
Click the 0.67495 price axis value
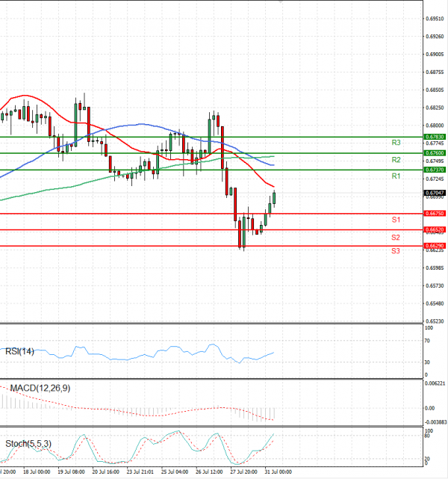(435, 161)
